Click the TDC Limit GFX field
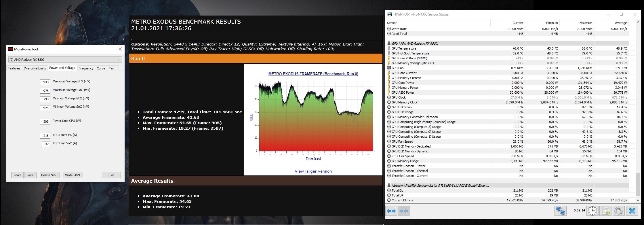 (45, 136)
